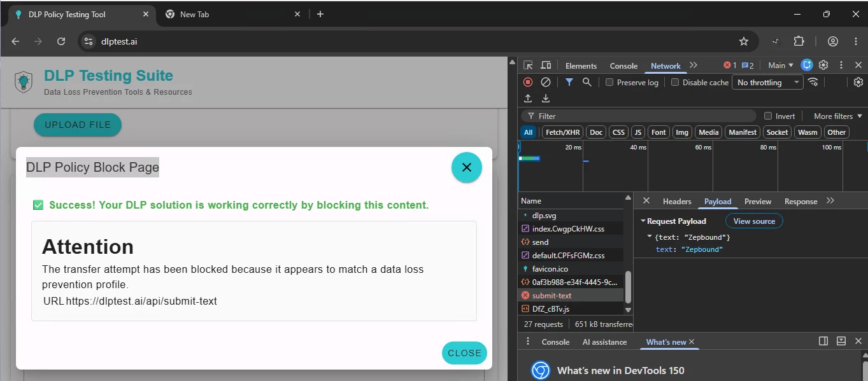This screenshot has height=381, width=868.
Task: Enable Preserve log checkbox
Action: coord(609,82)
